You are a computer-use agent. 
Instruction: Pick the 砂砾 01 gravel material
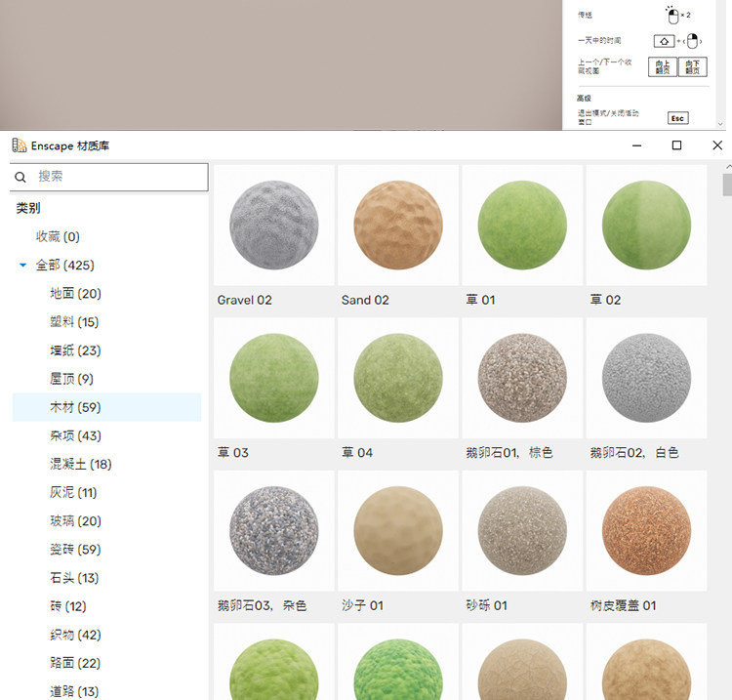click(522, 530)
